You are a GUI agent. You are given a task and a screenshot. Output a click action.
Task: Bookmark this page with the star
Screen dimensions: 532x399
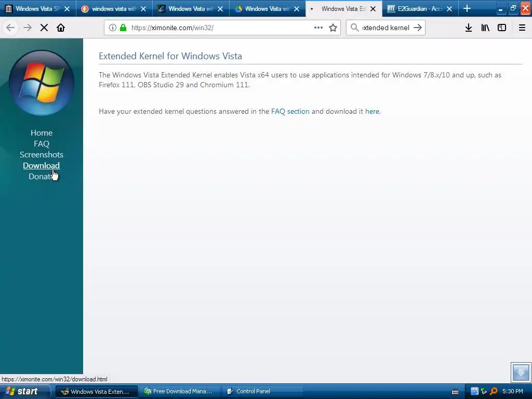[333, 28]
